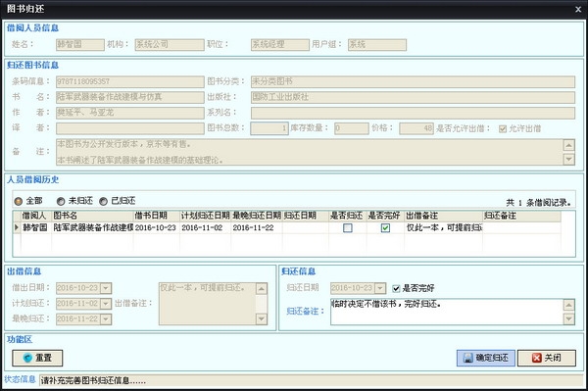Click 韩智国 cell in the history table

coord(36,227)
